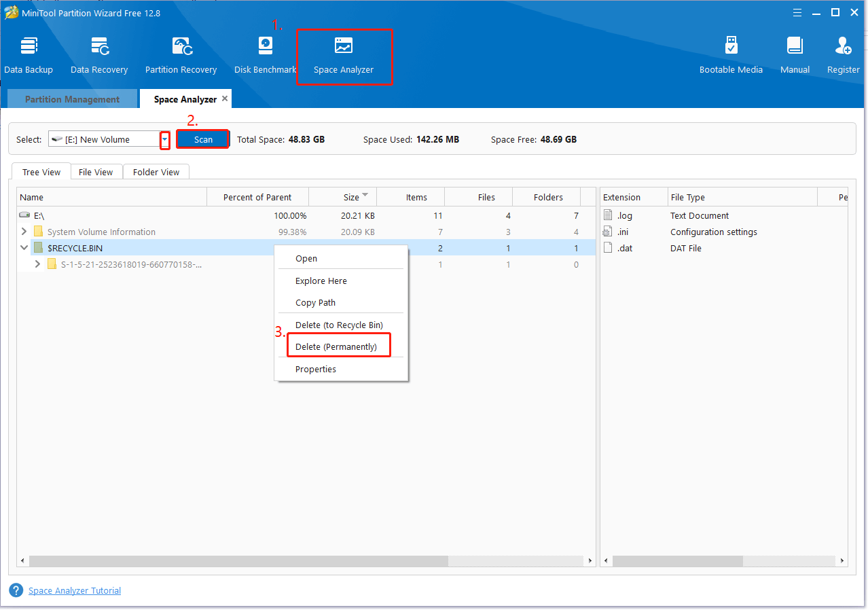Open the Partition Recovery tool

181,55
